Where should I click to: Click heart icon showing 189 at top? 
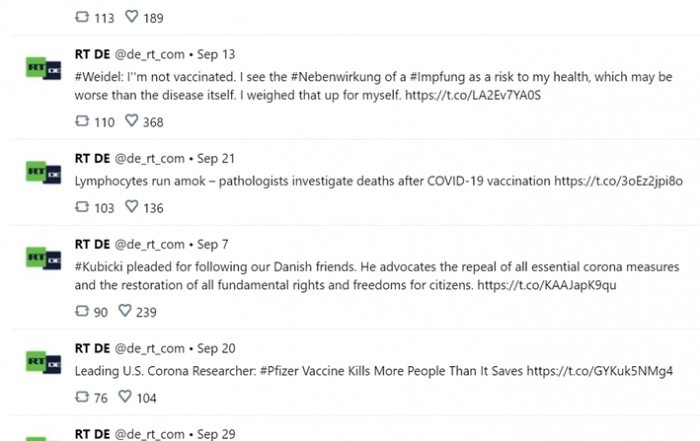click(x=131, y=17)
